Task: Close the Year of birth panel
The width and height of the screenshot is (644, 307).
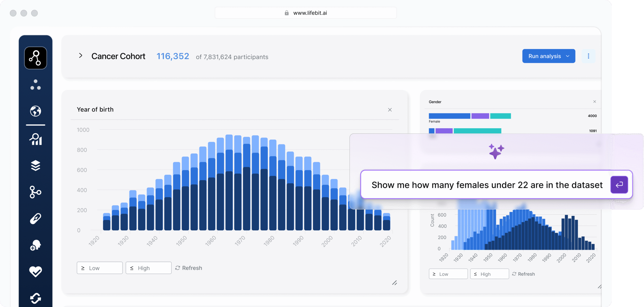Action: click(x=390, y=110)
